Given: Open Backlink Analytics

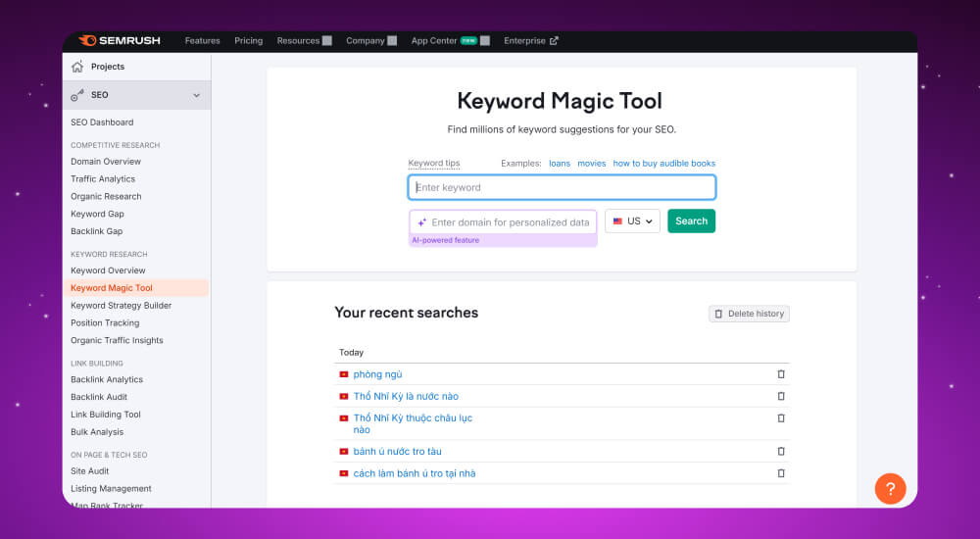Looking at the screenshot, I should tap(106, 379).
